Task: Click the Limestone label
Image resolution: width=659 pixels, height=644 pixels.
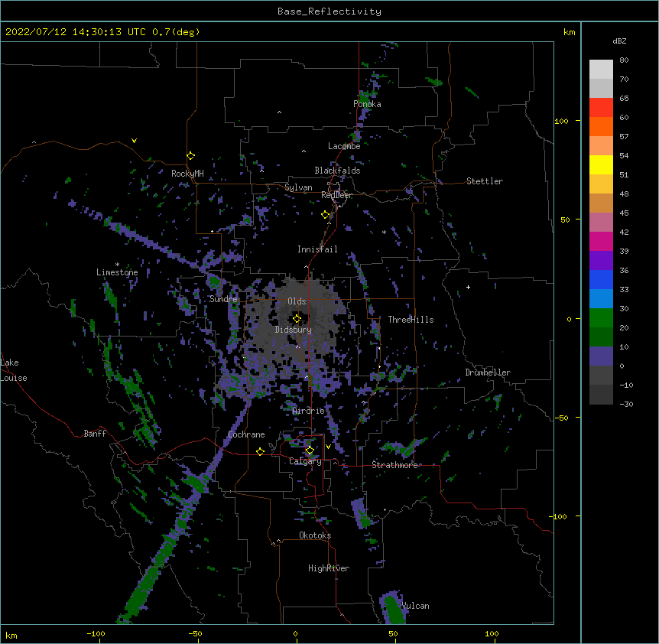Action: 117,272
